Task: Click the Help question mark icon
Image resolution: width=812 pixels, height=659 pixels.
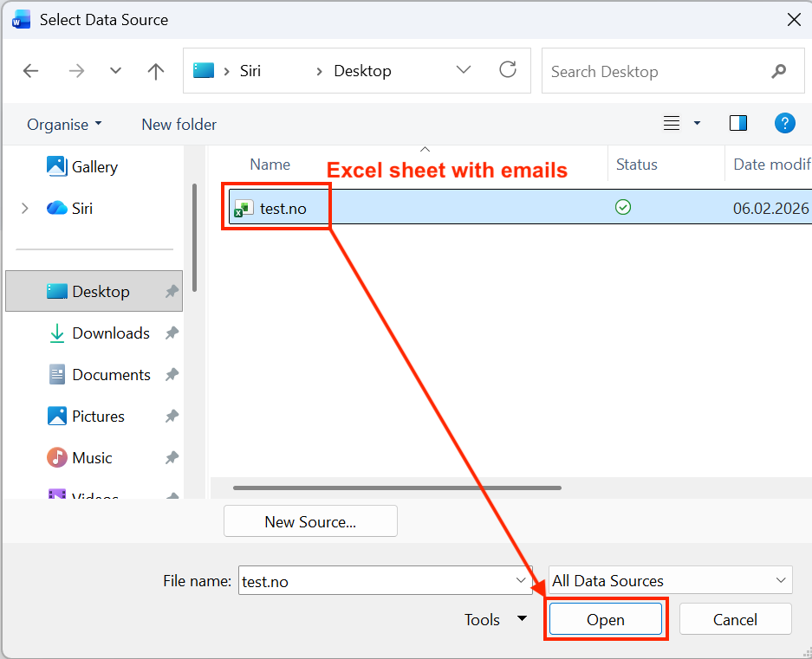Action: click(x=784, y=123)
